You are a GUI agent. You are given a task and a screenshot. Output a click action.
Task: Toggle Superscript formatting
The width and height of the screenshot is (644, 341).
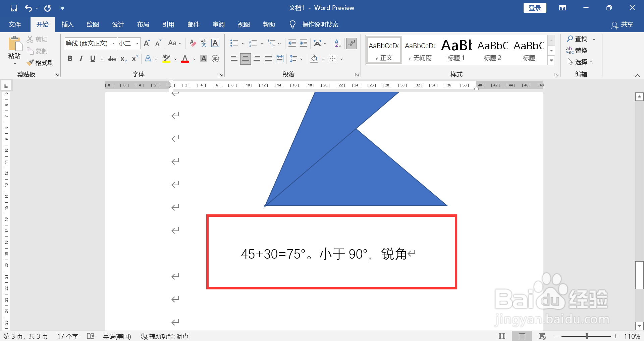click(135, 59)
